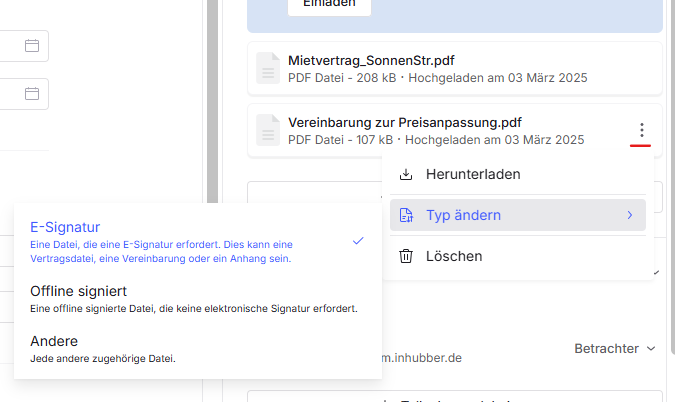Viewport: 675px width, 402px height.
Task: Open the calendar icon in the lower date field
Action: 31,94
